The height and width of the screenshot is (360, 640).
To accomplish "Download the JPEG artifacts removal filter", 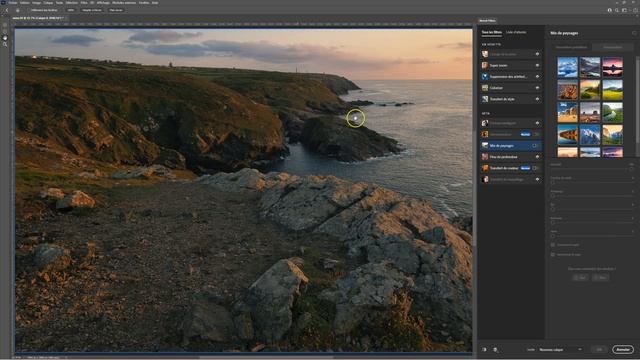I will click(x=537, y=77).
